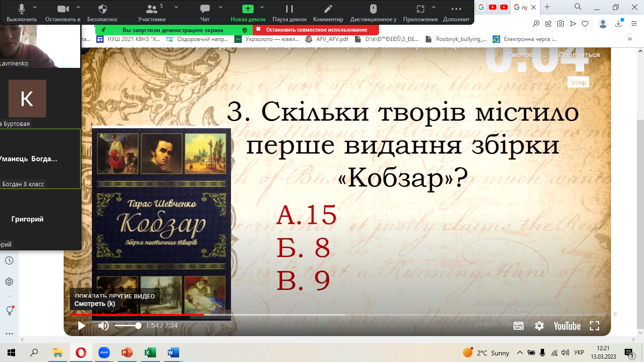Screen dimensions: 644x362
Task: Open Opera sidebar settings gear
Action: pyautogui.click(x=9, y=282)
